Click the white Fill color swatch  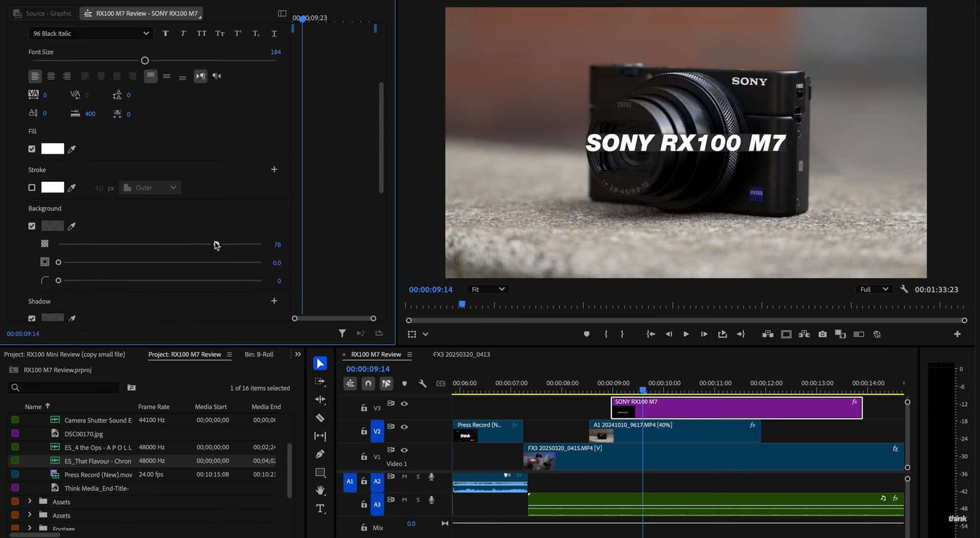[52, 148]
